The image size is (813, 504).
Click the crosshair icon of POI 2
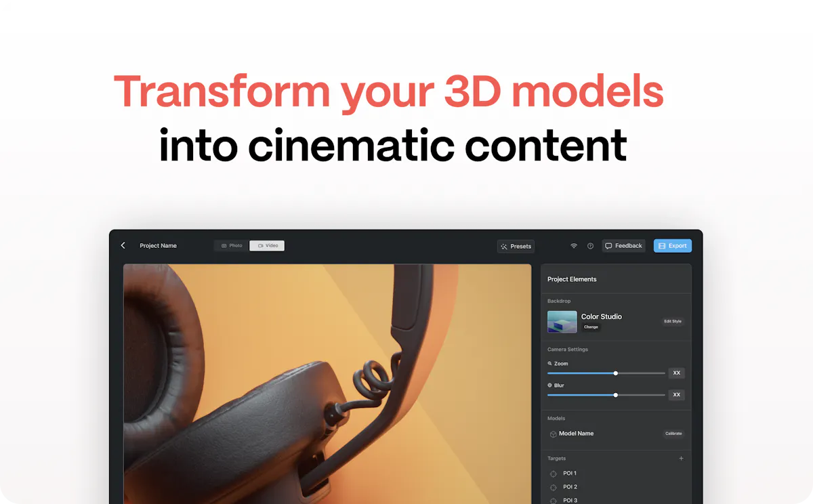tap(553, 487)
